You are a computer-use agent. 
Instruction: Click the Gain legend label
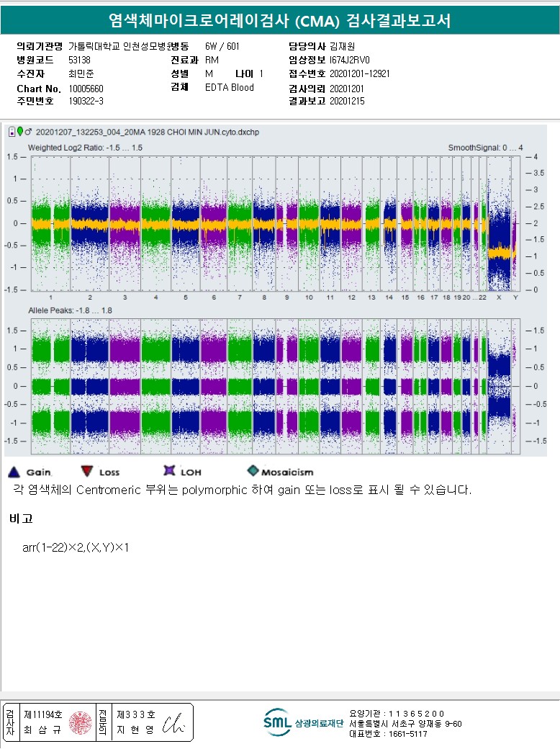39,472
